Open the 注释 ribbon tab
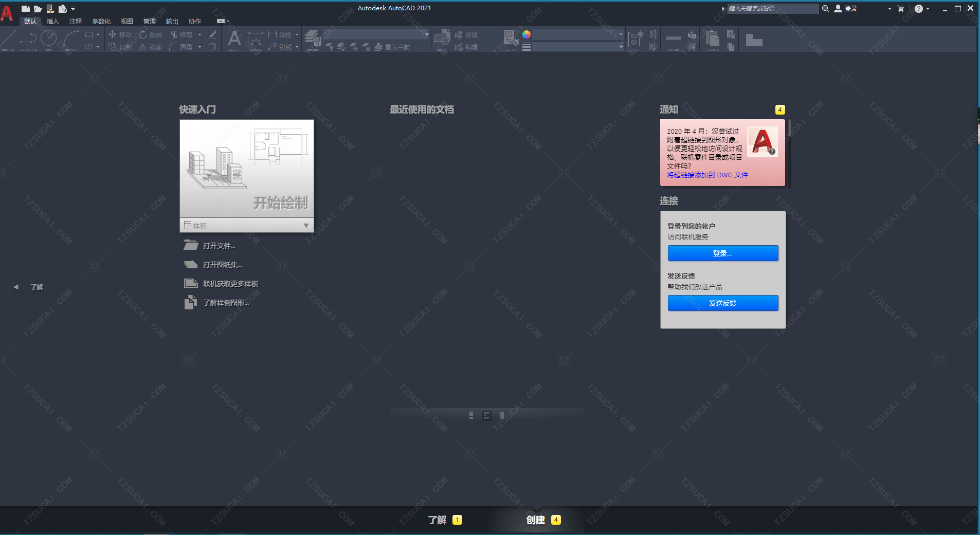980x535 pixels. (76, 21)
